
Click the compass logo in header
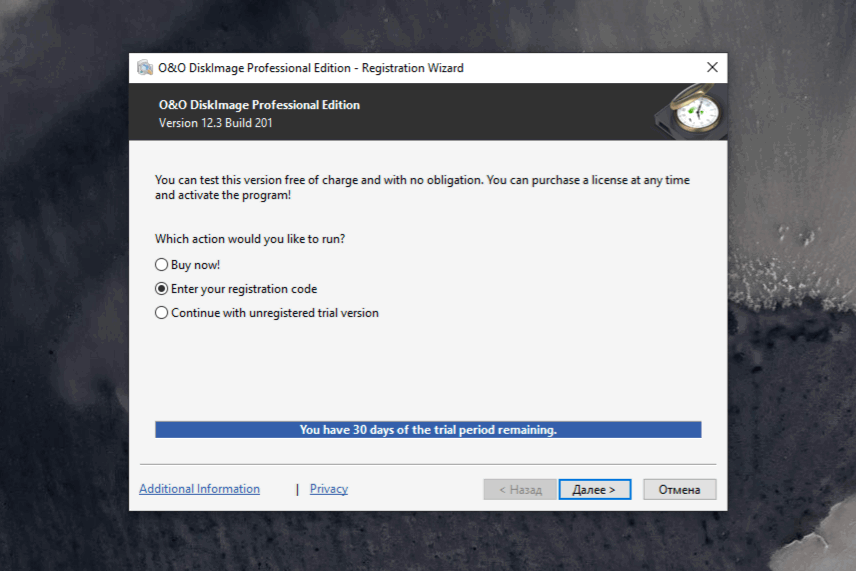pyautogui.click(x=691, y=112)
